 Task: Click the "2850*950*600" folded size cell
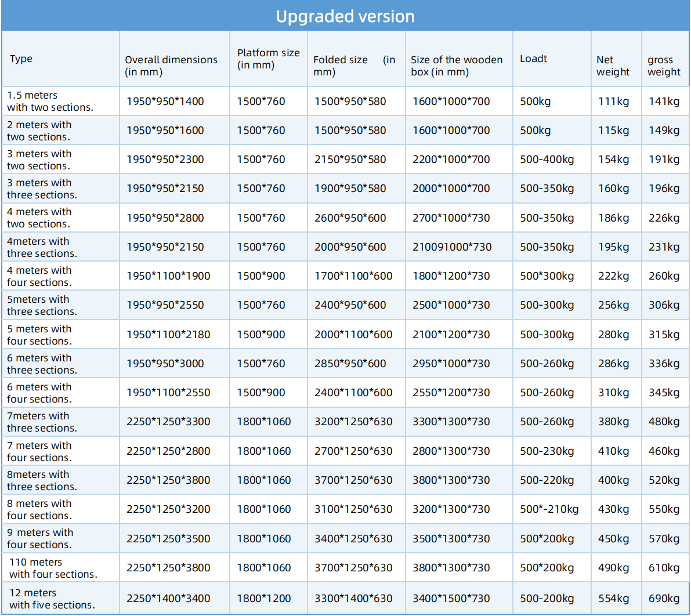(x=350, y=364)
